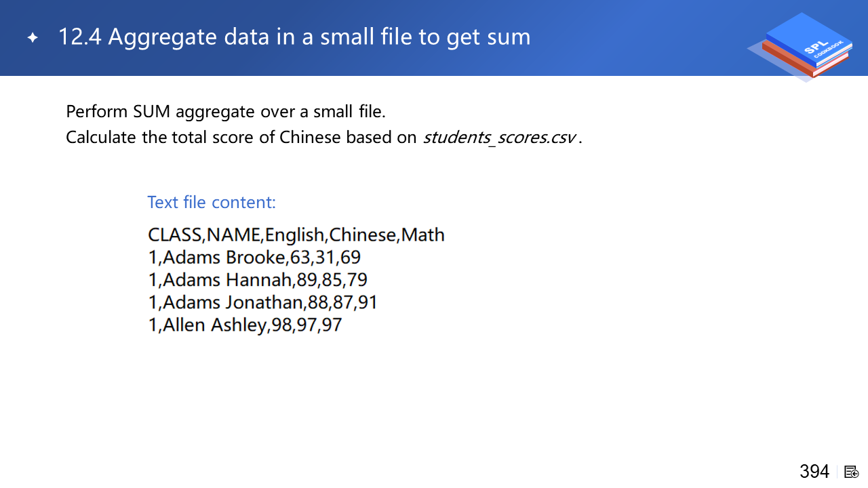Click the return-to-contents icon beside page number
Screen dimensions: 868x488
(x=852, y=472)
